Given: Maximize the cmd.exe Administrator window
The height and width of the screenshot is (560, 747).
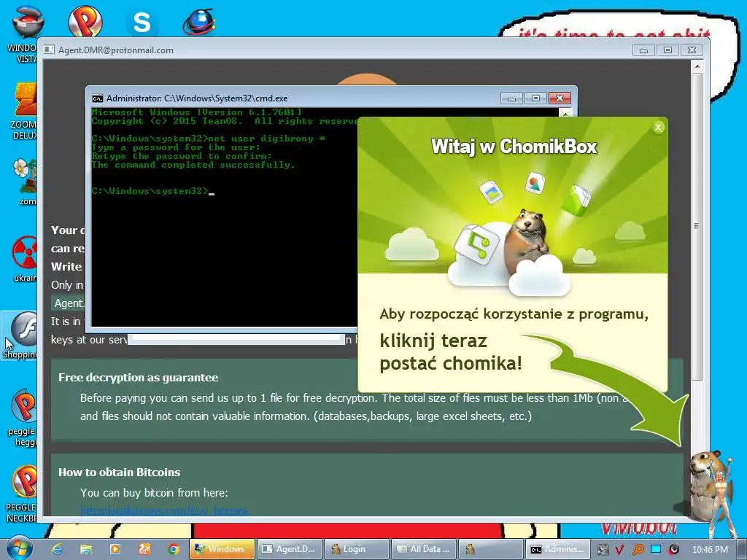Looking at the screenshot, I should tap(535, 98).
